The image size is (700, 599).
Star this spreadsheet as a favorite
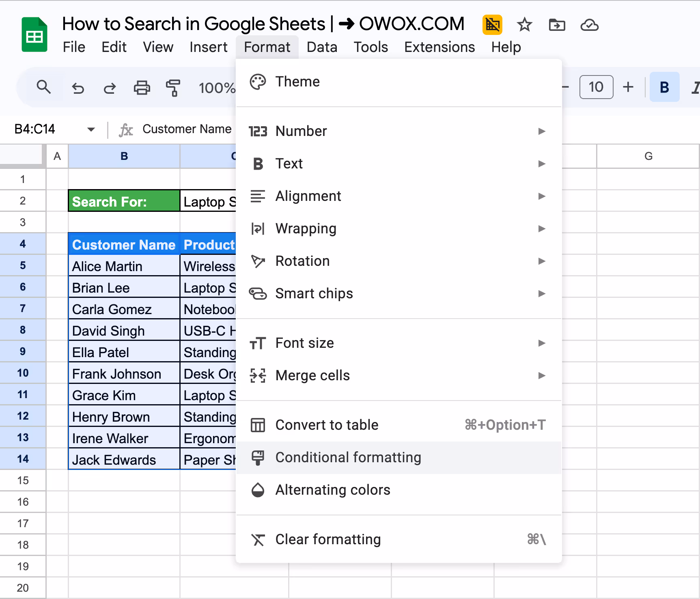(x=524, y=25)
